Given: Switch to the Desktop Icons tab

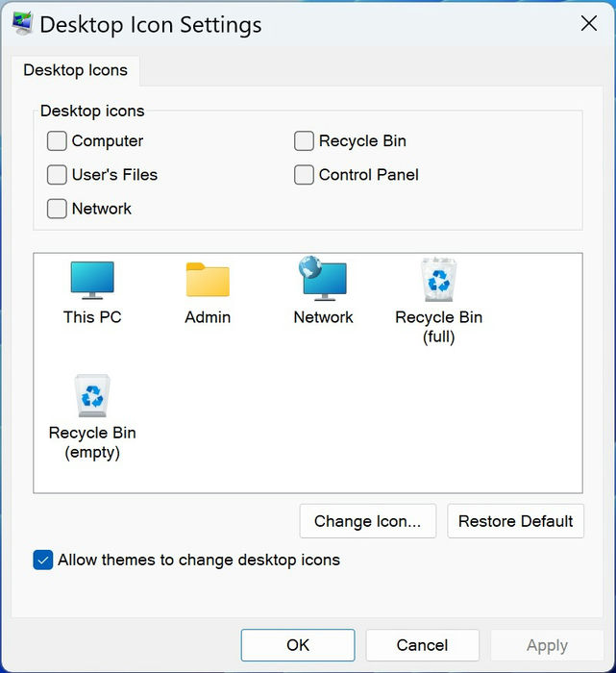Looking at the screenshot, I should click(76, 70).
